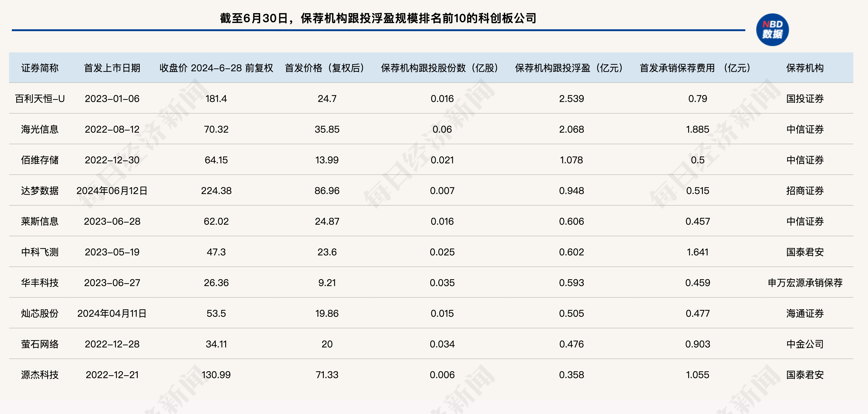868x414 pixels.
Task: Click underwriting fee 1.055
Action: pos(698,375)
